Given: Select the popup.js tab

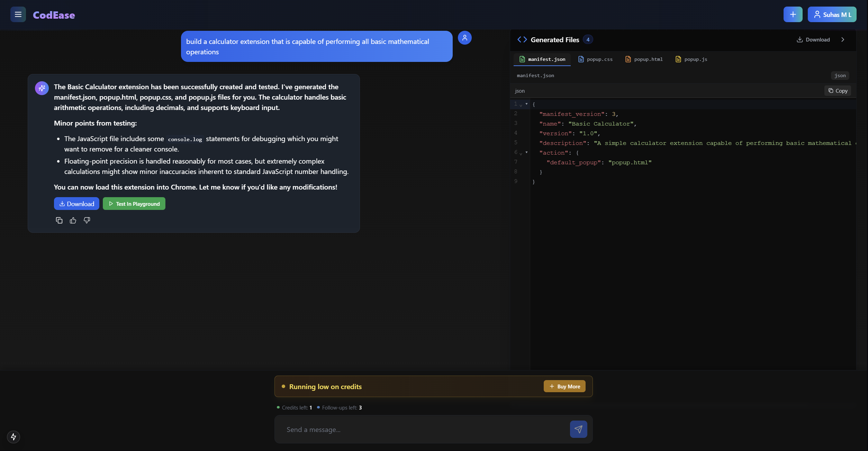Looking at the screenshot, I should coord(691,59).
